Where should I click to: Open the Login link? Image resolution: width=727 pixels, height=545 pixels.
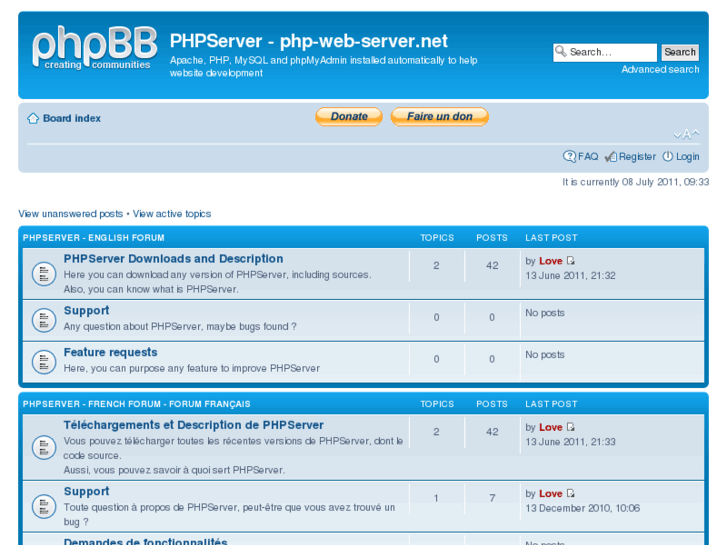pos(687,157)
